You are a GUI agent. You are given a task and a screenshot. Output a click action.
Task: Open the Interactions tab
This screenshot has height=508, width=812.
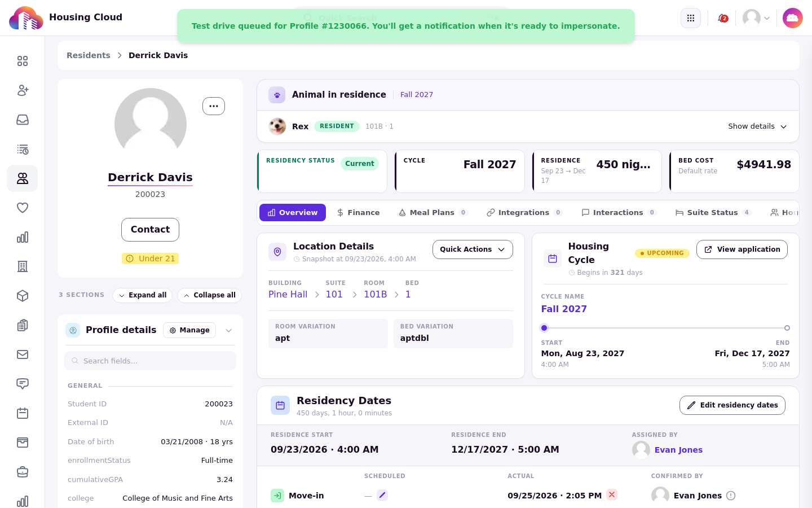tap(619, 213)
